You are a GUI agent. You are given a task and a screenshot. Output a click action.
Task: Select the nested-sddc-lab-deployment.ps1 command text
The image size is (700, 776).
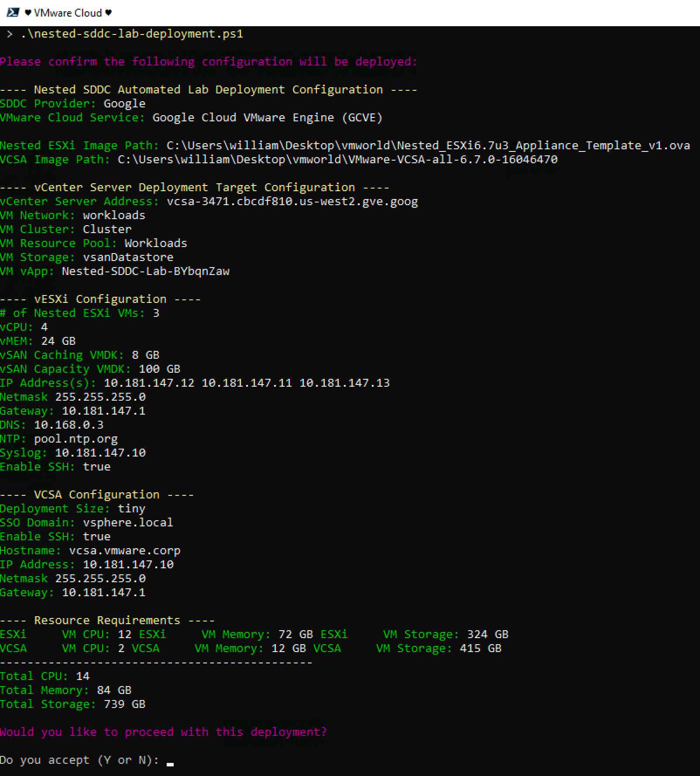click(x=131, y=34)
